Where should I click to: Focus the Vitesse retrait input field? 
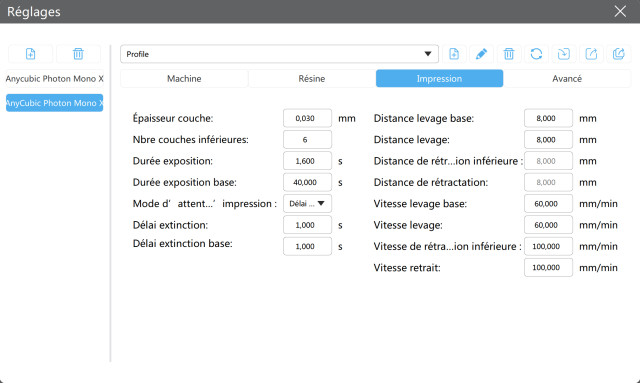point(548,267)
